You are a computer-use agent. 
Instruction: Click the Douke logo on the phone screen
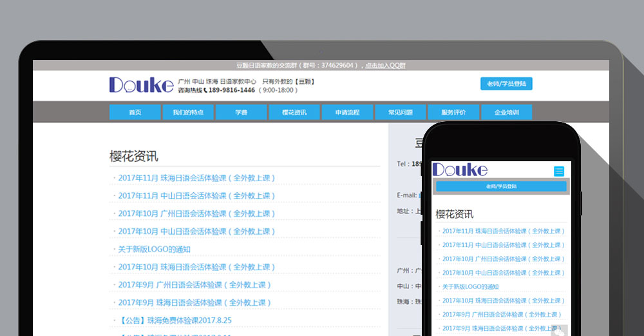[x=460, y=170]
